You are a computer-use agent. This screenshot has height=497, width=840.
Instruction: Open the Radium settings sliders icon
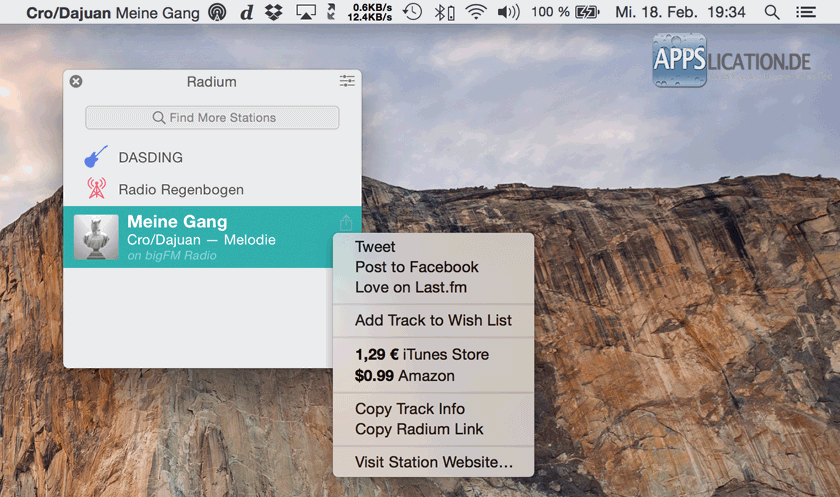[347, 81]
